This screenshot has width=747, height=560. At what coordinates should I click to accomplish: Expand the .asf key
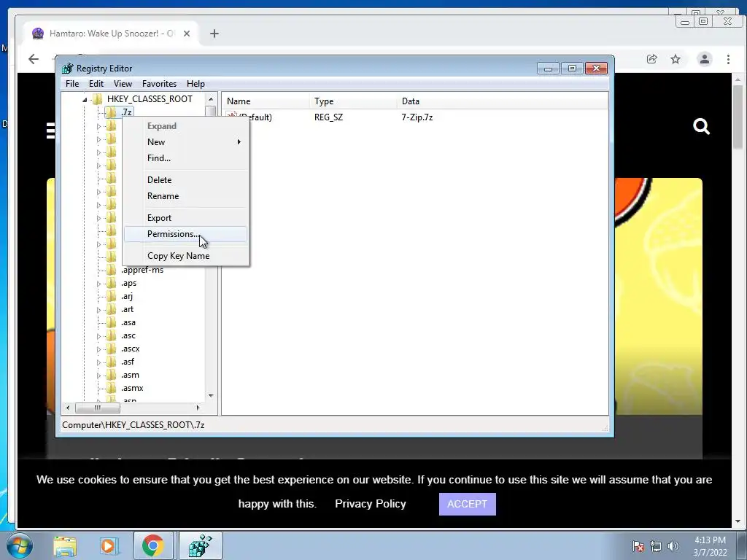click(98, 362)
